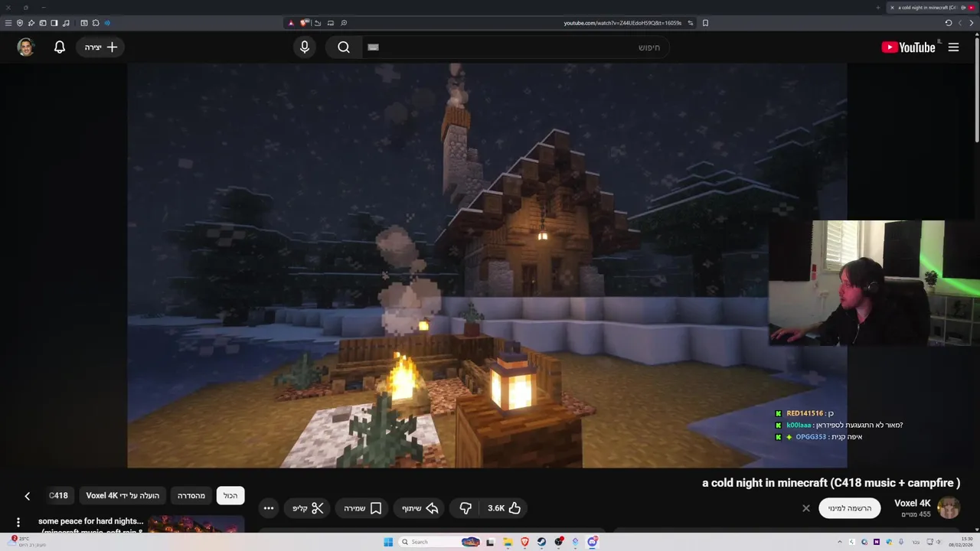This screenshot has height=551, width=980.
Task: Click the pin icon in browser toolbar
Action: [x=31, y=23]
